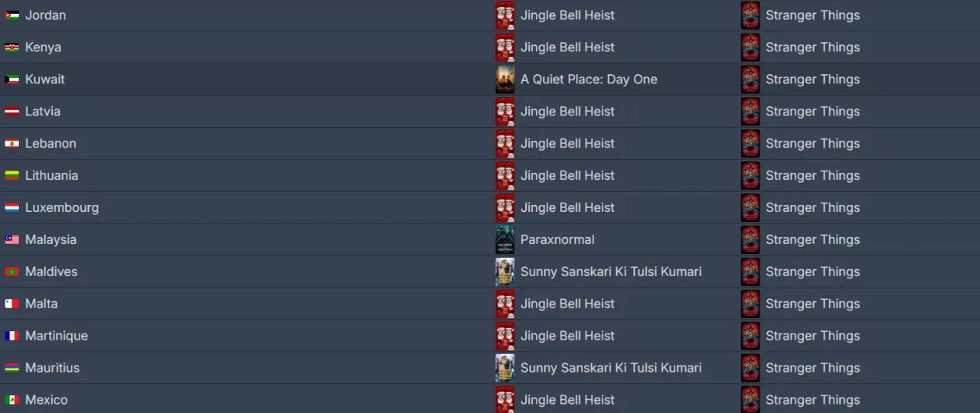Open the Luxembourg country link

[62, 208]
